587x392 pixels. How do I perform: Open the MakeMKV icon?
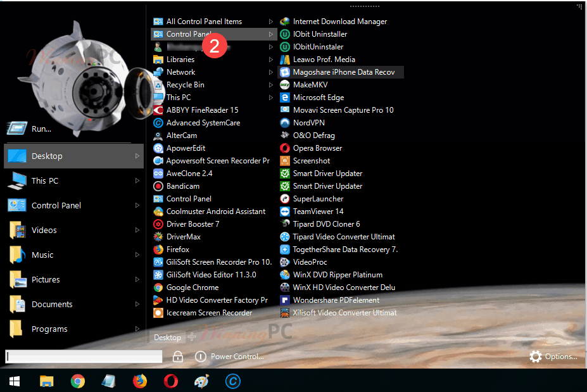point(285,85)
